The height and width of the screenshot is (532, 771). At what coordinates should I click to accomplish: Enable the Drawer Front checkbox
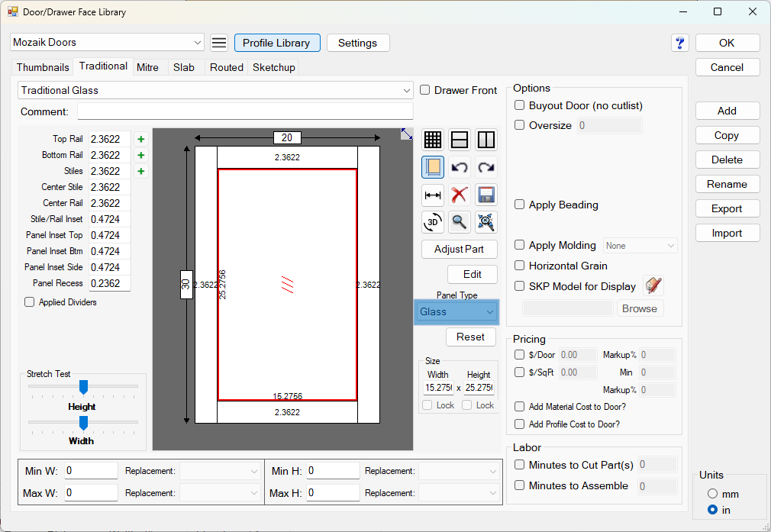(x=425, y=90)
